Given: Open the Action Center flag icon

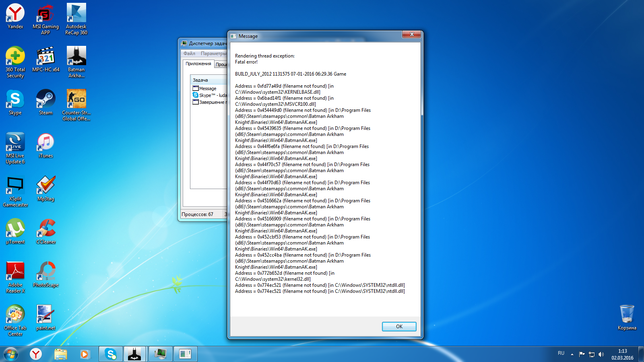Looking at the screenshot, I should pyautogui.click(x=582, y=354).
